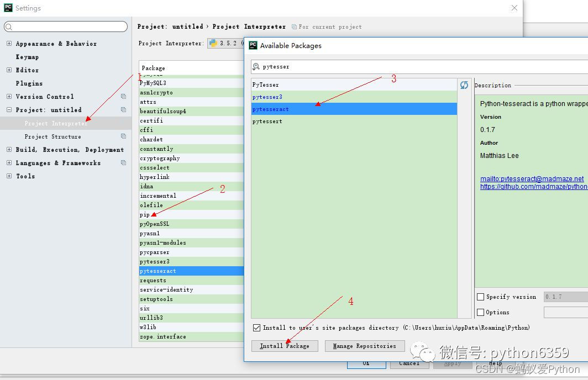The height and width of the screenshot is (380, 588).
Task: Click the Package column header
Action: [191, 68]
